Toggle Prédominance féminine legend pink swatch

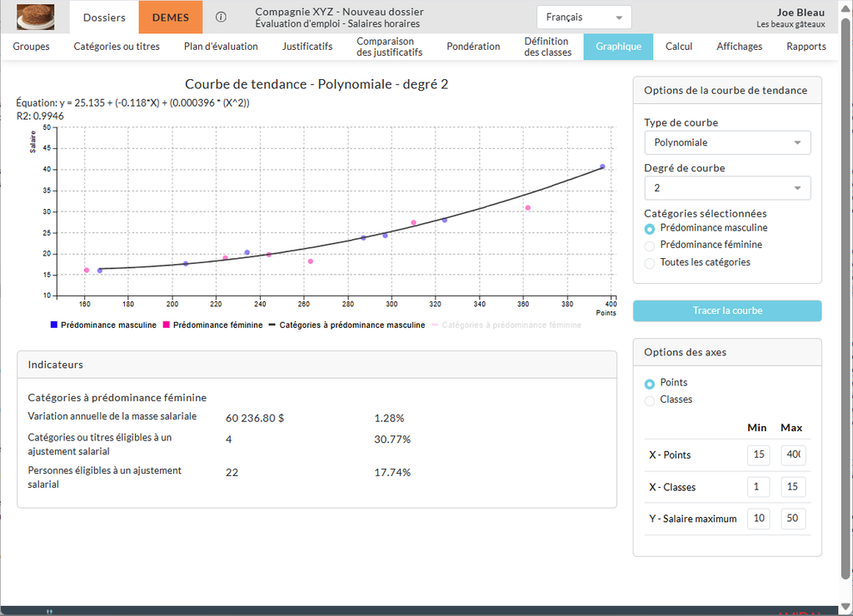point(167,325)
